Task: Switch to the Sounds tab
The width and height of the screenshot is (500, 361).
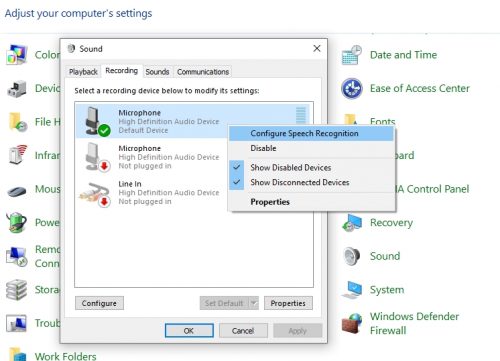Action: tap(157, 72)
